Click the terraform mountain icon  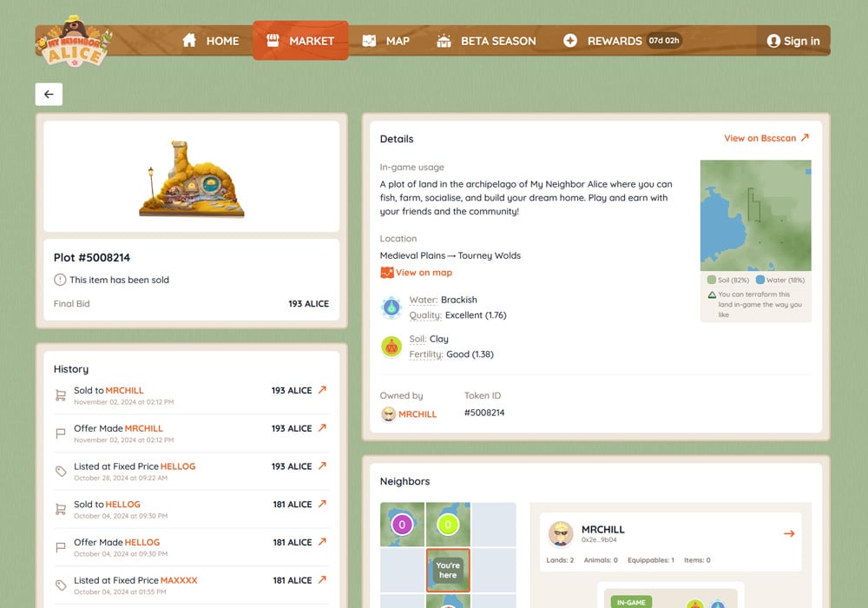tap(712, 294)
